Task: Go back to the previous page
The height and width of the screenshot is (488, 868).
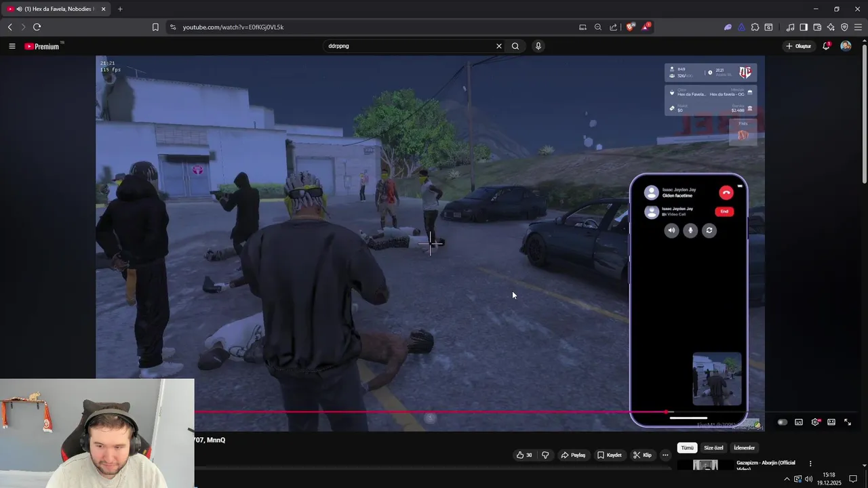Action: point(9,27)
